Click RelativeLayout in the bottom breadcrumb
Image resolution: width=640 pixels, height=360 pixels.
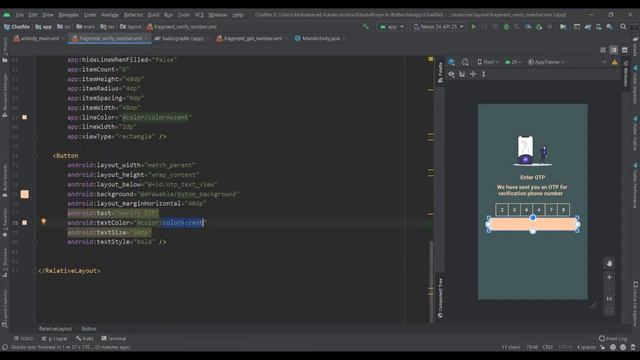click(55, 329)
